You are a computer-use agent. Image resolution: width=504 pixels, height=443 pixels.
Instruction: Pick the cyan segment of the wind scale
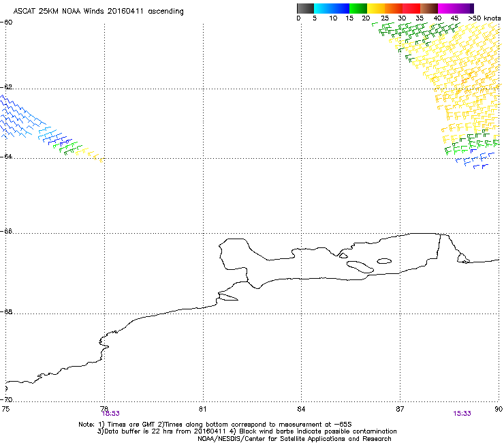click(x=323, y=8)
